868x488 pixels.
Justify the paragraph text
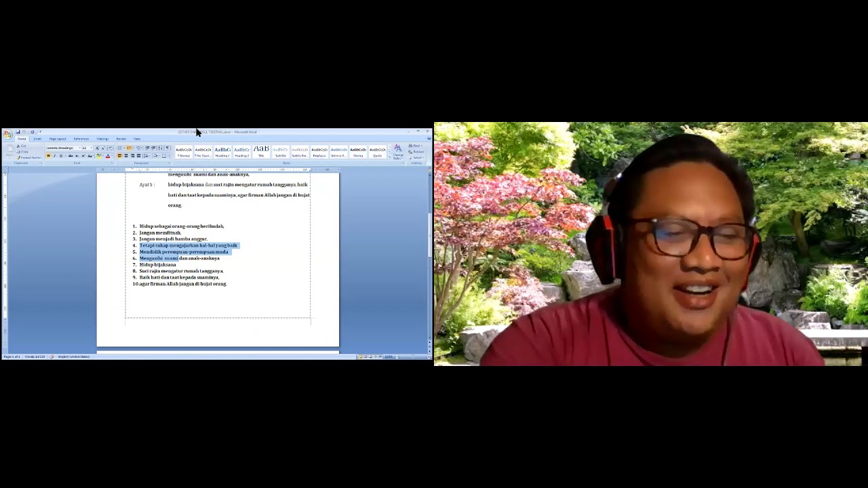point(139,156)
